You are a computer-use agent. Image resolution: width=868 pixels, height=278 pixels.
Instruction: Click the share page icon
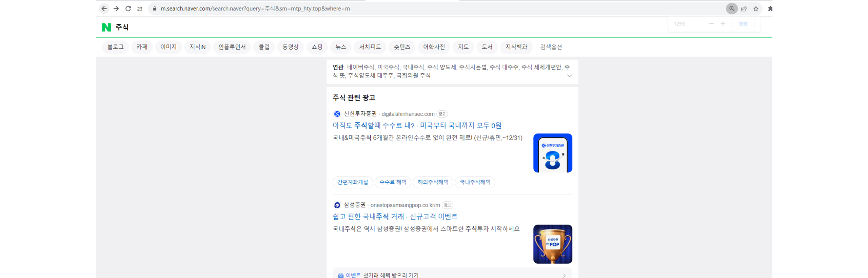[744, 8]
